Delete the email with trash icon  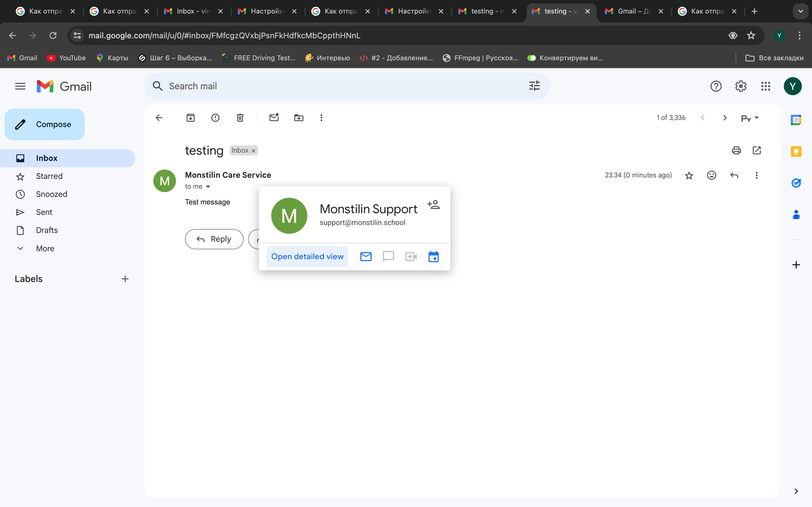[240, 118]
